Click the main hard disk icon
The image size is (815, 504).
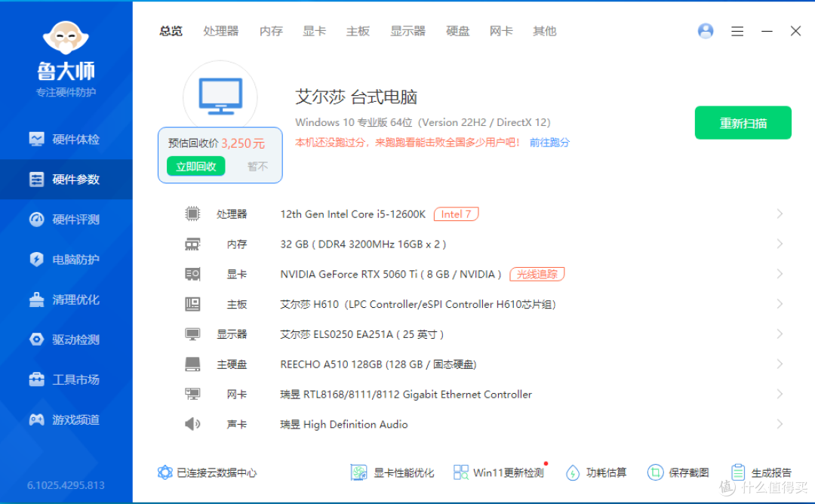pyautogui.click(x=192, y=364)
